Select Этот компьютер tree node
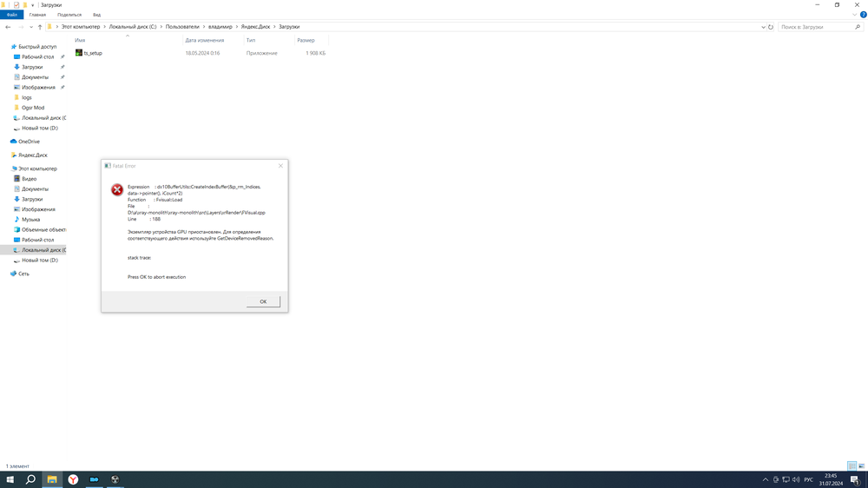This screenshot has width=868, height=488. (x=37, y=168)
